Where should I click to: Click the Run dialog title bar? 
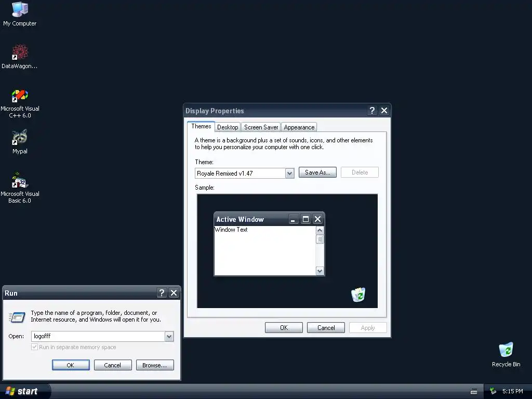(x=79, y=293)
